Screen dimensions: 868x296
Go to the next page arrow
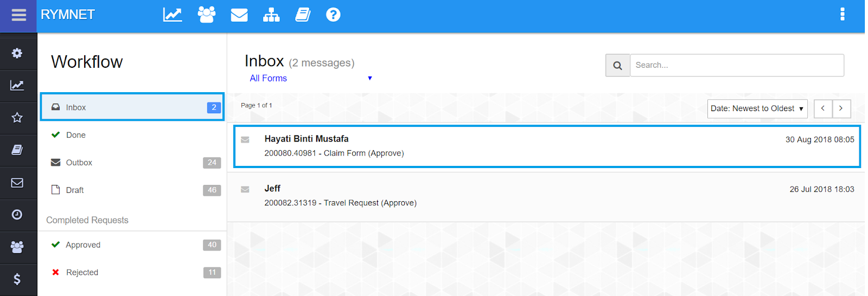[x=841, y=108]
